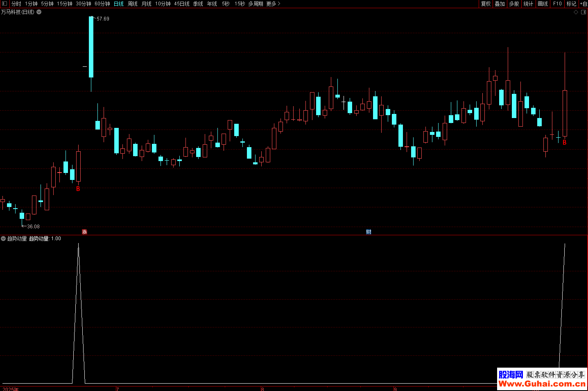
Task: Open dropdown next to 万马科技(日线) title
Action: 39,12
